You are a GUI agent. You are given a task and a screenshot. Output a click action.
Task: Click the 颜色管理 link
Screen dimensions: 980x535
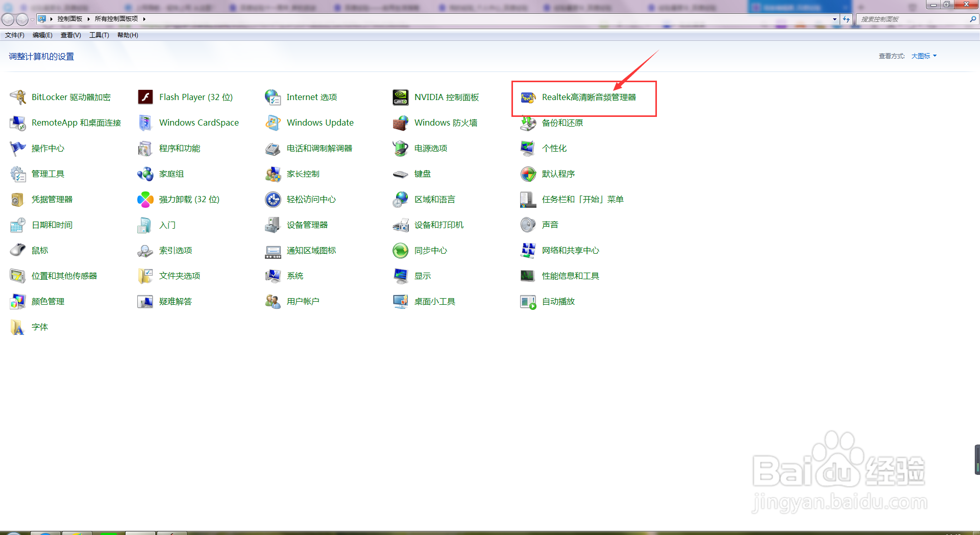pos(48,301)
